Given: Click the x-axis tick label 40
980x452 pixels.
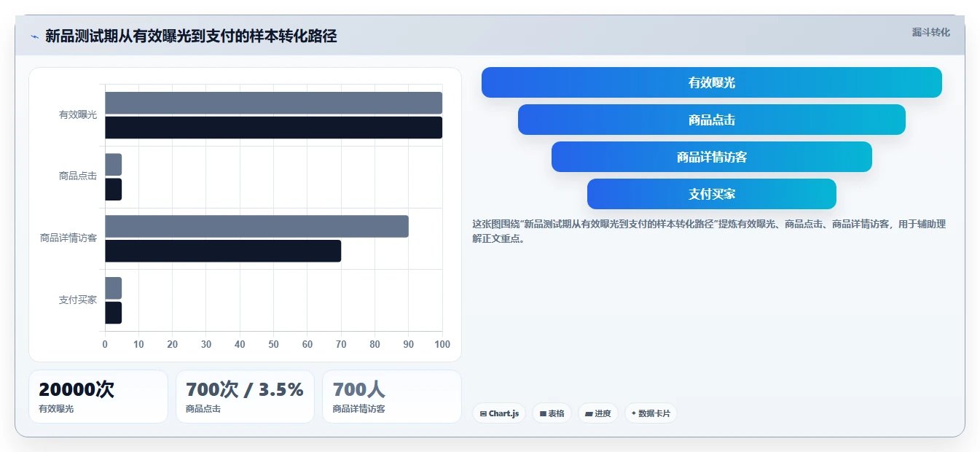Looking at the screenshot, I should click(240, 344).
